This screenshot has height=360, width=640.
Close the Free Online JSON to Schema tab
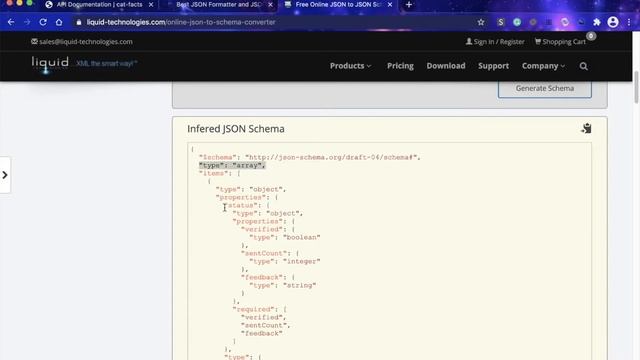pos(390,4)
